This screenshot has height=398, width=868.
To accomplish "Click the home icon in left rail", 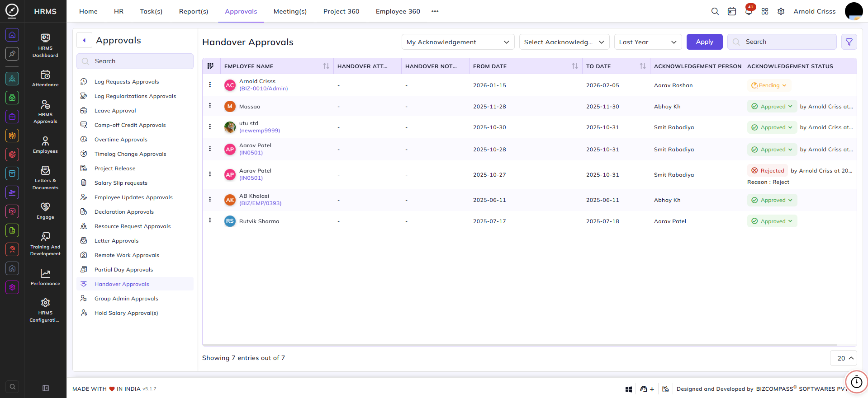I will (x=12, y=35).
